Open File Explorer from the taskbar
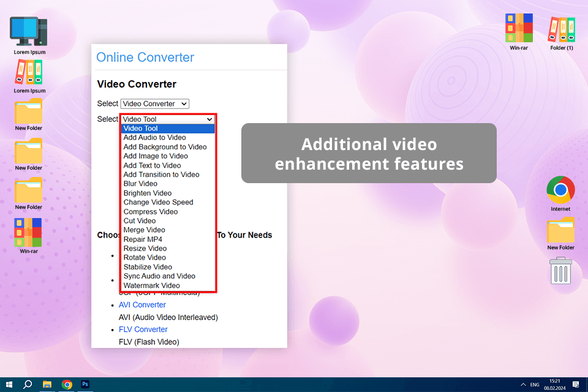 47,385
